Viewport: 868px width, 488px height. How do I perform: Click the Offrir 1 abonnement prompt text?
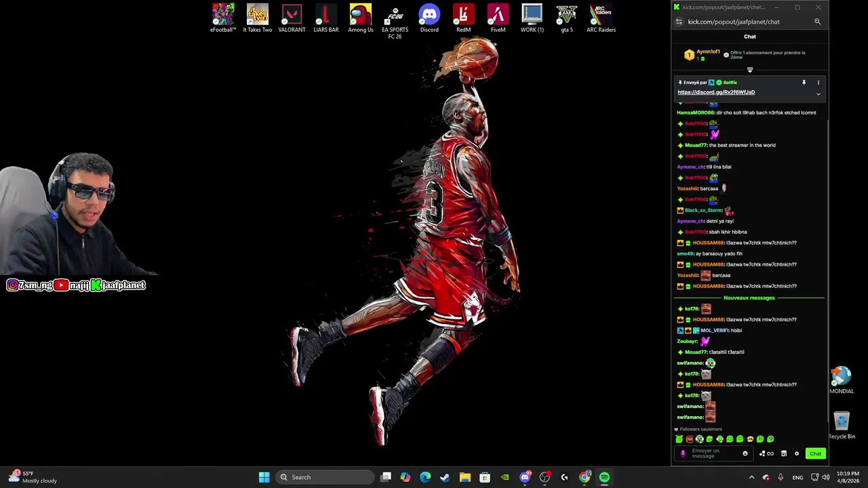pos(768,54)
